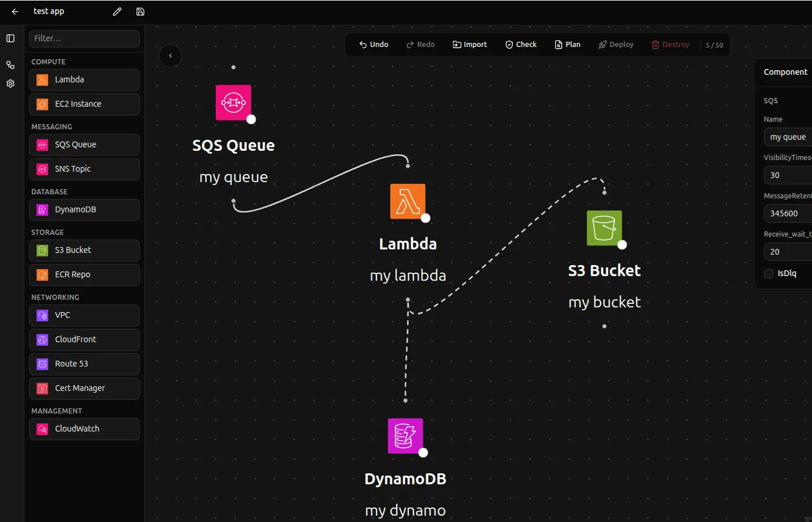Pick SQS Queue in the Messaging palette

coord(84,145)
